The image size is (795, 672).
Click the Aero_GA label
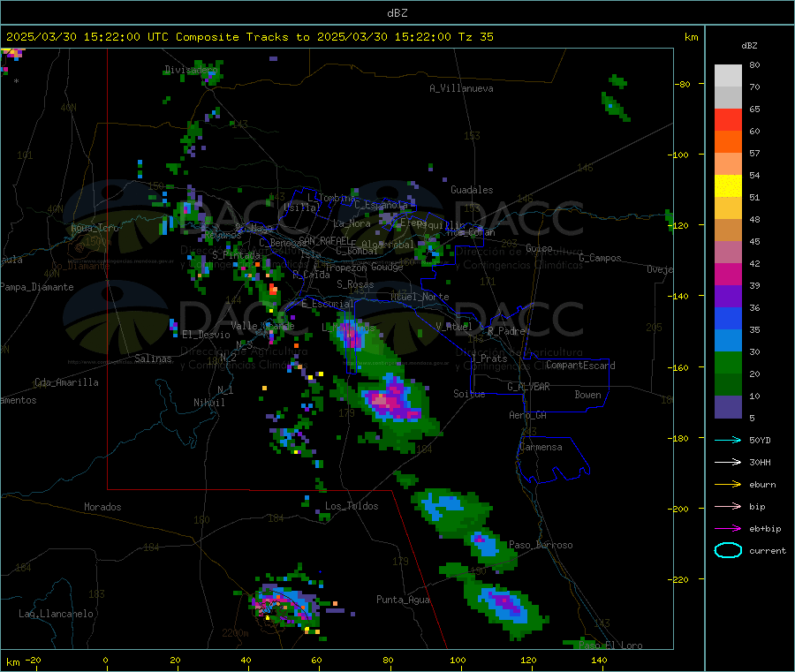pos(527,416)
